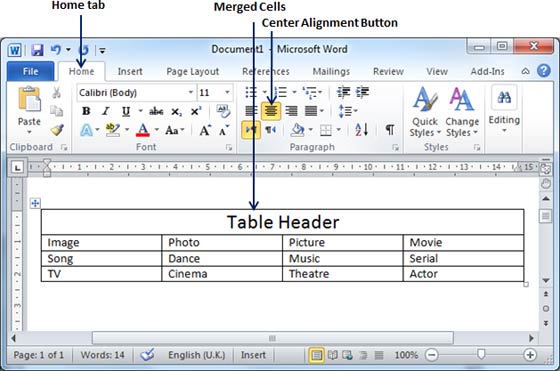This screenshot has width=560, height=371.
Task: Expand the Paste options arrow
Action: click(29, 132)
